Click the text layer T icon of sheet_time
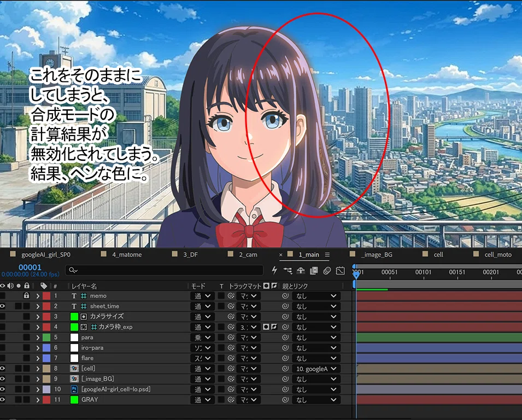Viewport: 522px width, 420px height. (74, 306)
